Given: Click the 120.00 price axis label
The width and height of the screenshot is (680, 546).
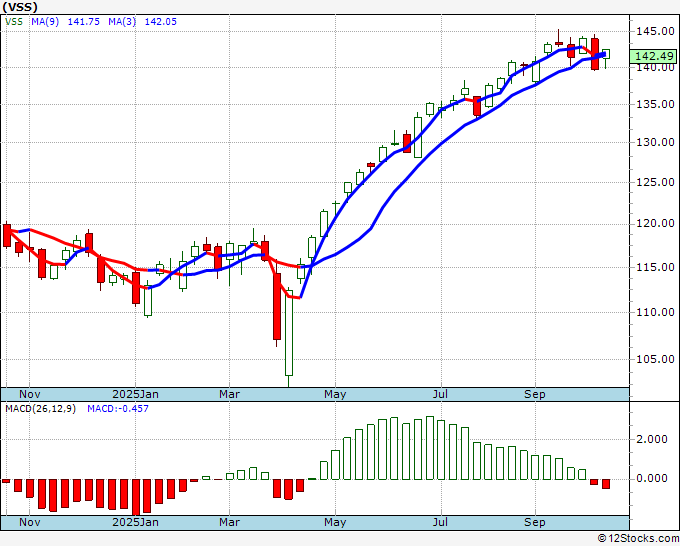Looking at the screenshot, I should (655, 223).
